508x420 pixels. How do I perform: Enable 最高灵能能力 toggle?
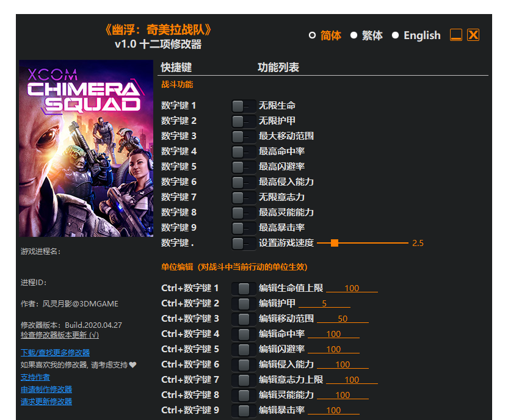244,212
